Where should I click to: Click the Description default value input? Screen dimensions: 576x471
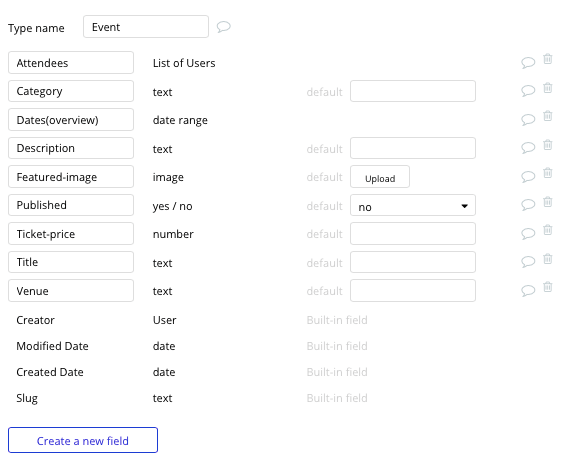click(413, 148)
